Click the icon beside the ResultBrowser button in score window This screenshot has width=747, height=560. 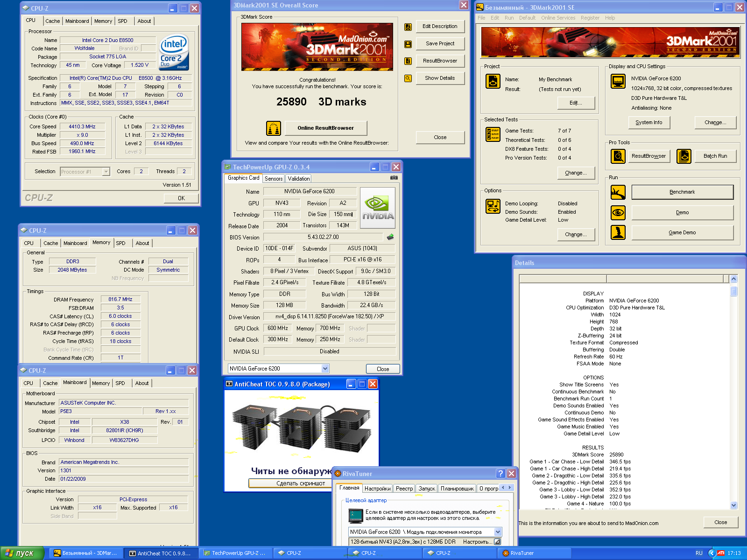point(408,61)
